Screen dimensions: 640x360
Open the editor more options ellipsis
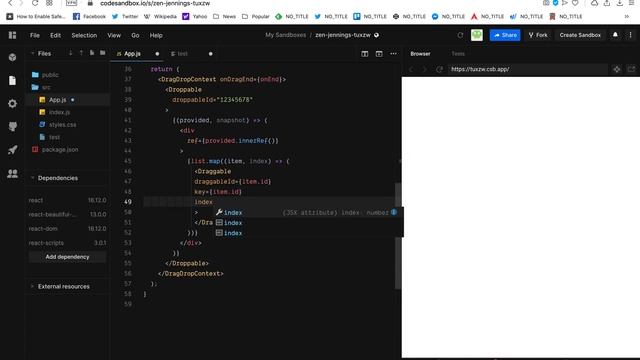click(393, 53)
